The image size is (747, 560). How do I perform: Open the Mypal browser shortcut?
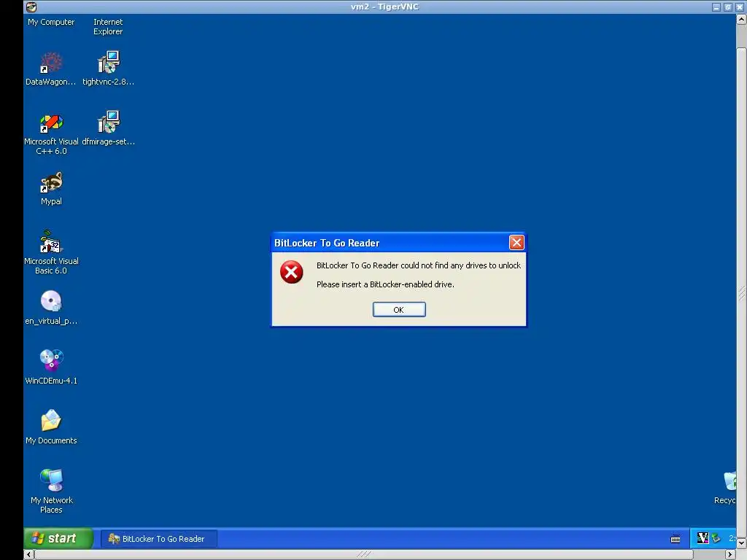[51, 182]
